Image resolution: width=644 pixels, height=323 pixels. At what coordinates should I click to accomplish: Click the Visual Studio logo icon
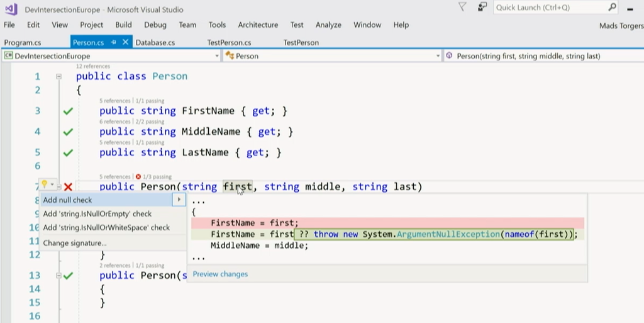coord(10,8)
